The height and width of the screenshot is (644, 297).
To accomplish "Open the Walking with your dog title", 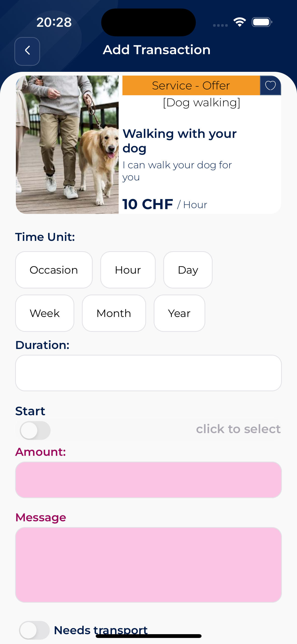I will point(179,141).
